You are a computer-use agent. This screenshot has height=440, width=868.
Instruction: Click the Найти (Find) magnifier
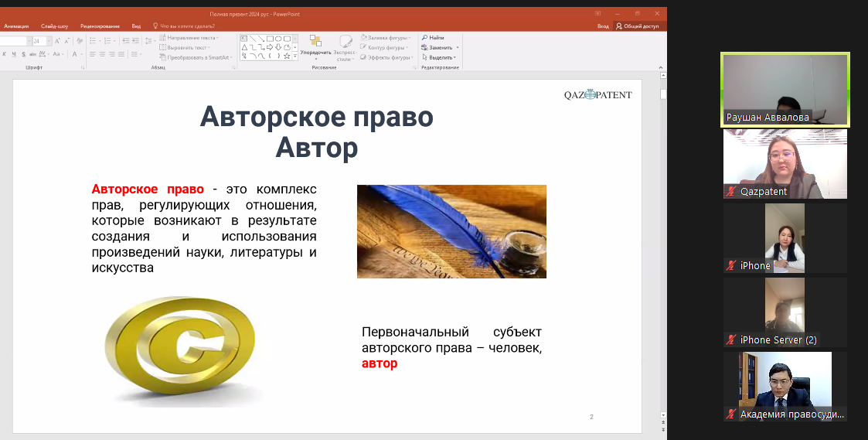(424, 37)
